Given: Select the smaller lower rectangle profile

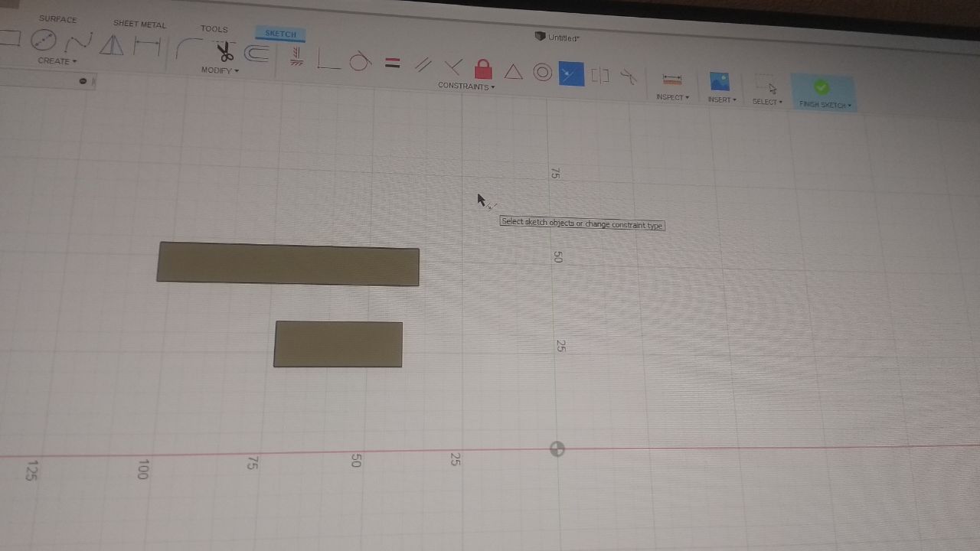Looking at the screenshot, I should point(338,344).
